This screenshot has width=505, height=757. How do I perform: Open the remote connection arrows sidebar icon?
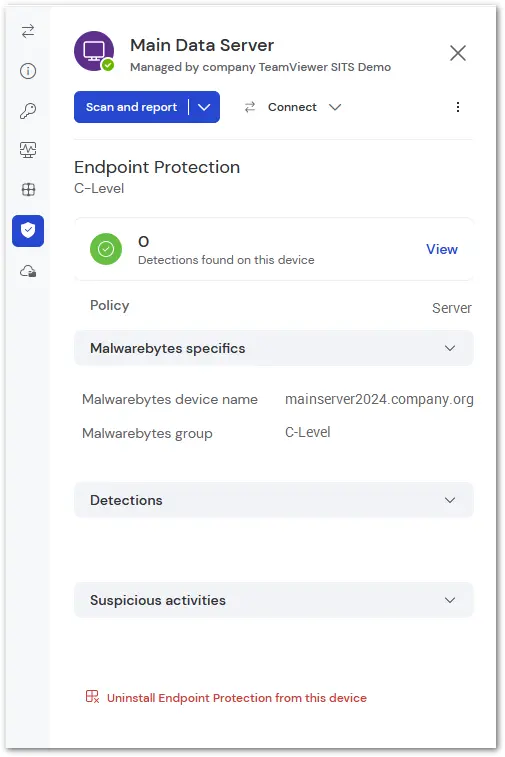(x=28, y=31)
